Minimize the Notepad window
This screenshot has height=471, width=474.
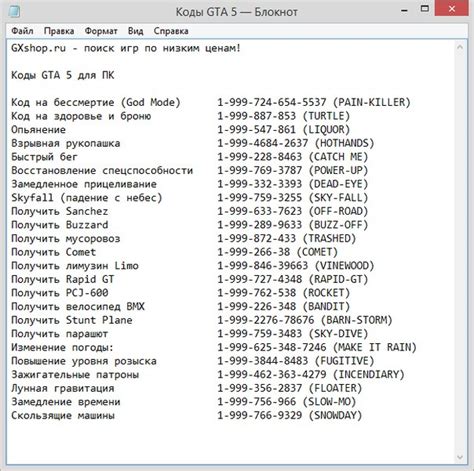[x=404, y=10]
